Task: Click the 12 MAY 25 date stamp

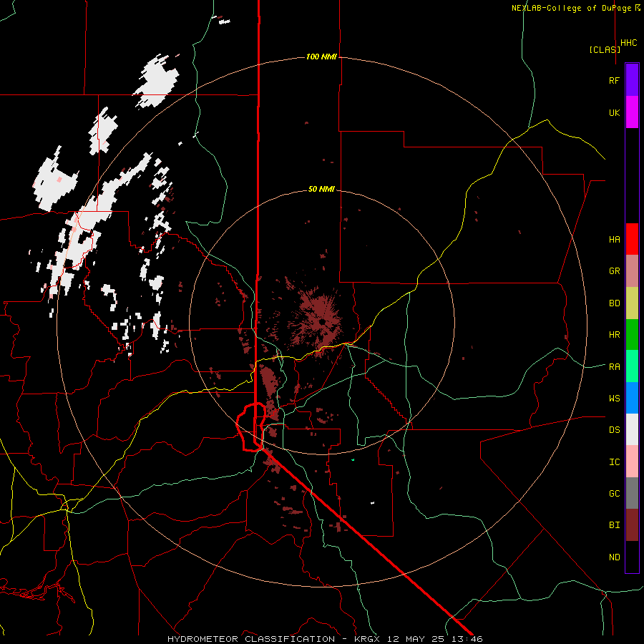Action: [416, 639]
